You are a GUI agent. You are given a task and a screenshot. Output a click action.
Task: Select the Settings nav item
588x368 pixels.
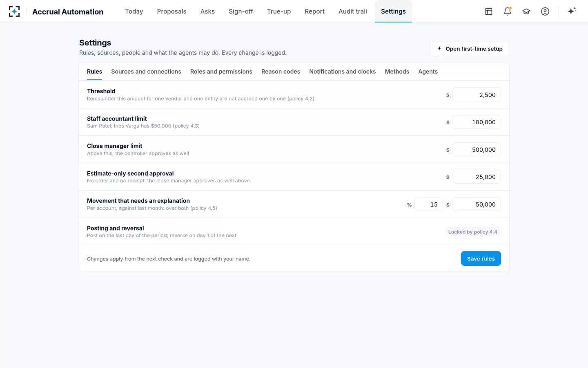[393, 11]
